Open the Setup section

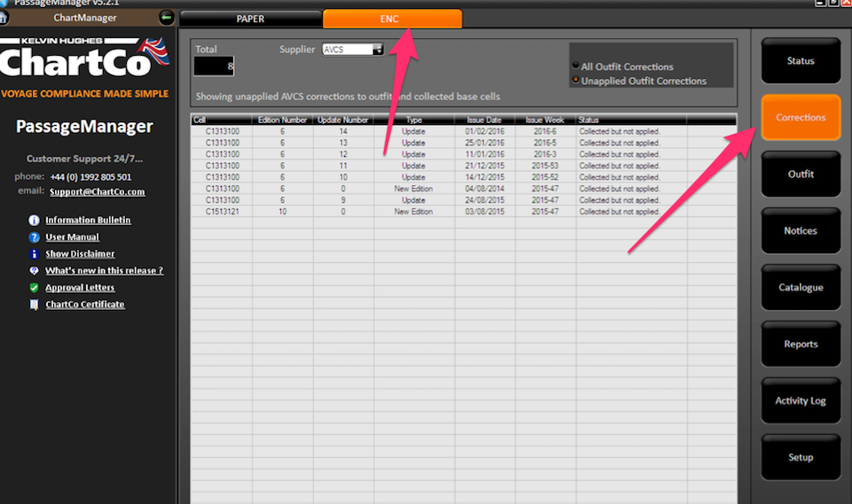coord(801,457)
